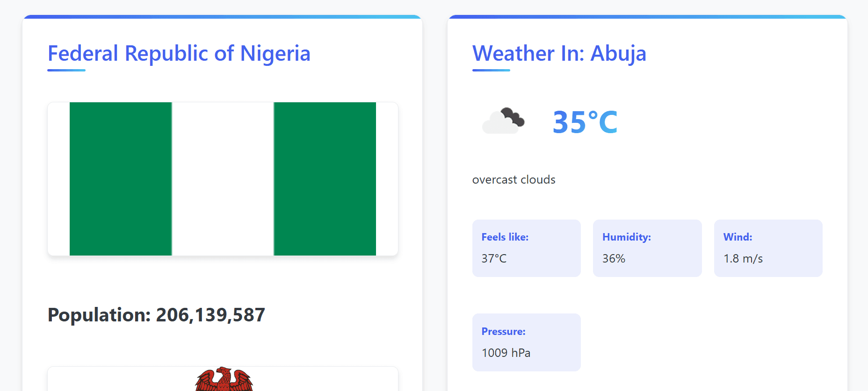The image size is (868, 391).
Task: Select the green stripe on the flag
Action: (121, 179)
